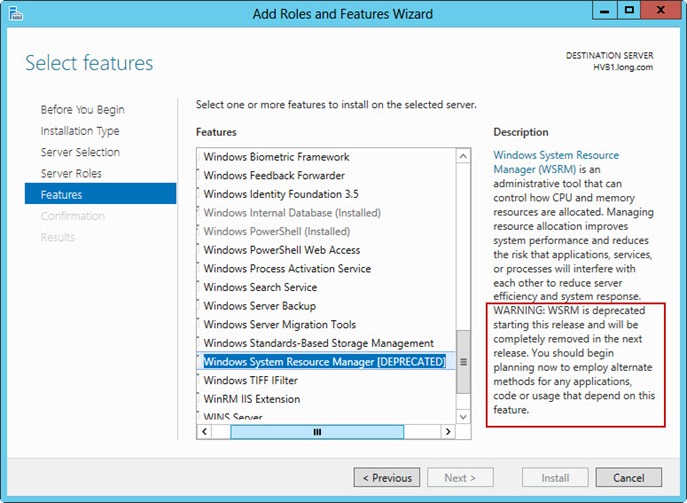Viewport: 687px width, 503px height.
Task: Click the horizontal scrollbar thumb below the features
Action: click(x=317, y=432)
